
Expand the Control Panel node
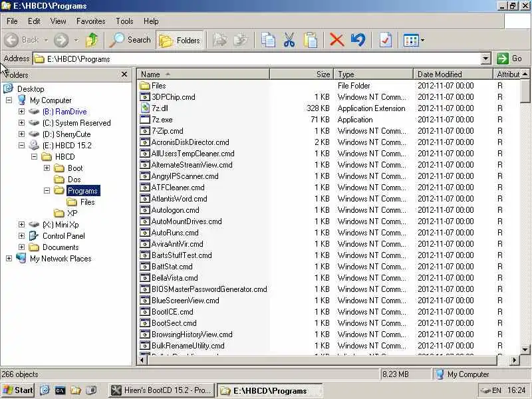click(x=22, y=236)
